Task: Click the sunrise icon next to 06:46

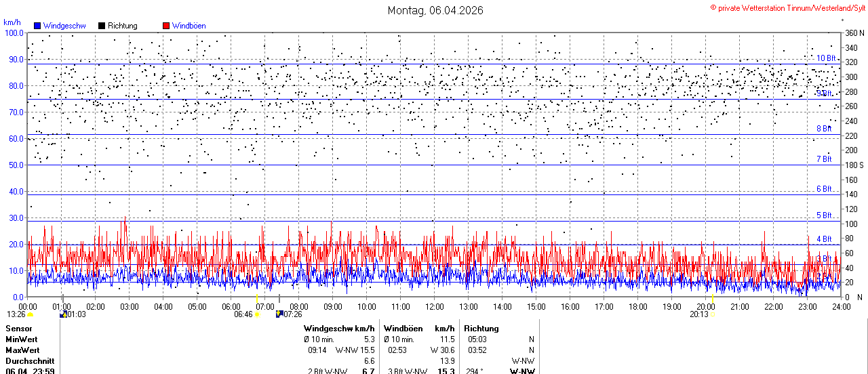Action: [256, 314]
